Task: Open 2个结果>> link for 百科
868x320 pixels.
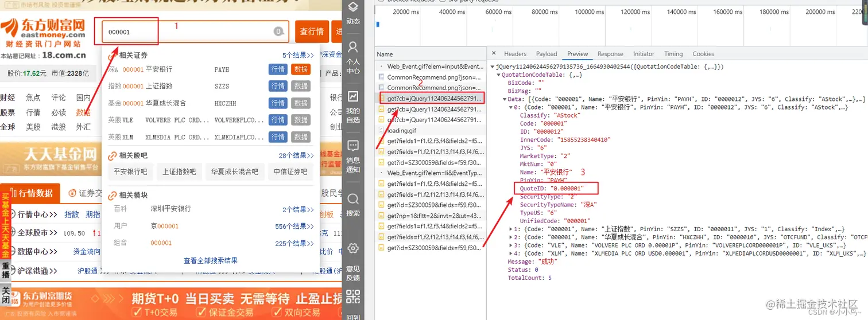Action: point(298,209)
